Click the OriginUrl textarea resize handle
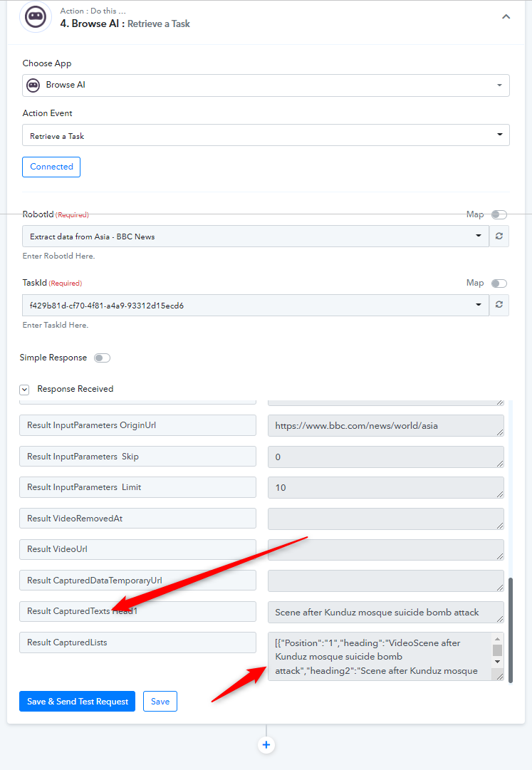The image size is (532, 770). click(500, 432)
